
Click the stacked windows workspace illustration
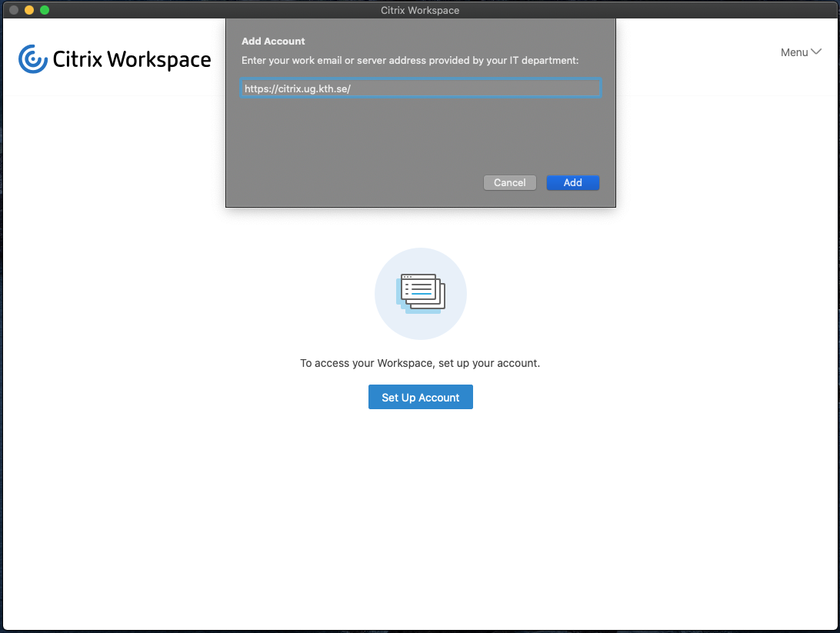pos(421,294)
